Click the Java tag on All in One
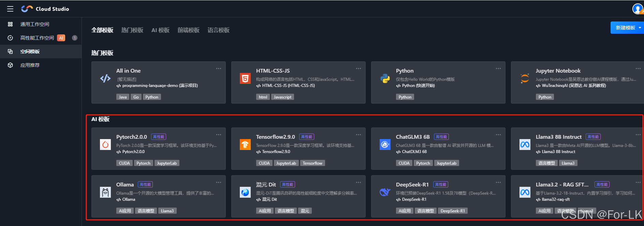This screenshot has width=644, height=226. click(123, 97)
